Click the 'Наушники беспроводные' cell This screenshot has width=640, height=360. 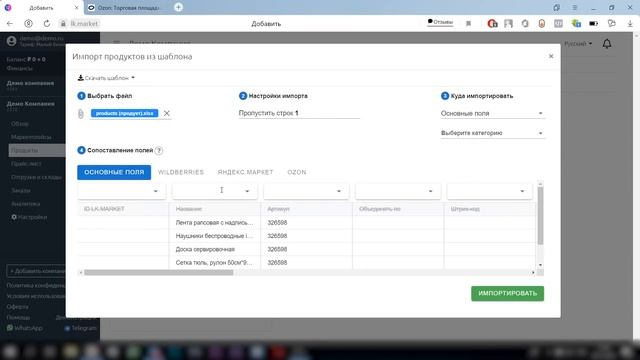[214, 236]
